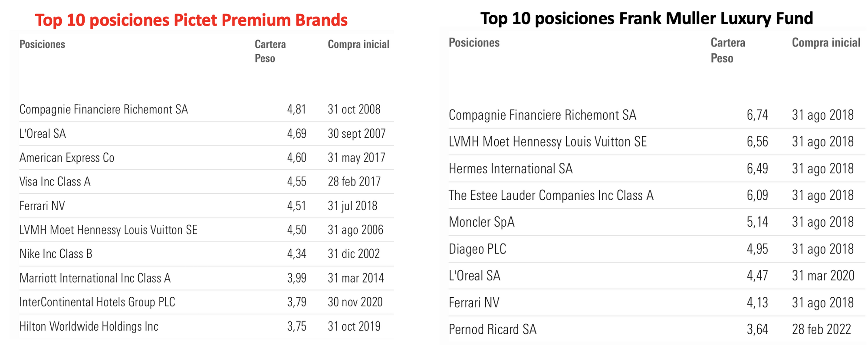
Task: Open Hermes International SA holding
Action: pyautogui.click(x=510, y=169)
